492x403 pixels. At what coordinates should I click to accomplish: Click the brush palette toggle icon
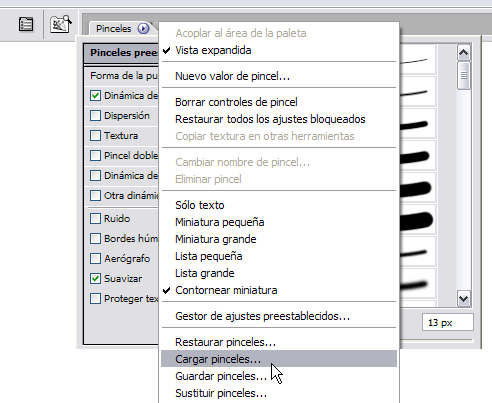click(61, 24)
